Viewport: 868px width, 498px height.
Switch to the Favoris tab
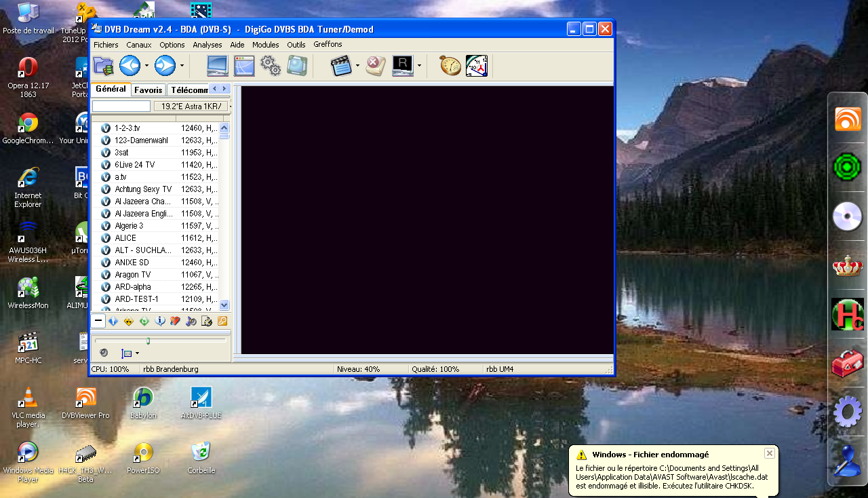148,90
